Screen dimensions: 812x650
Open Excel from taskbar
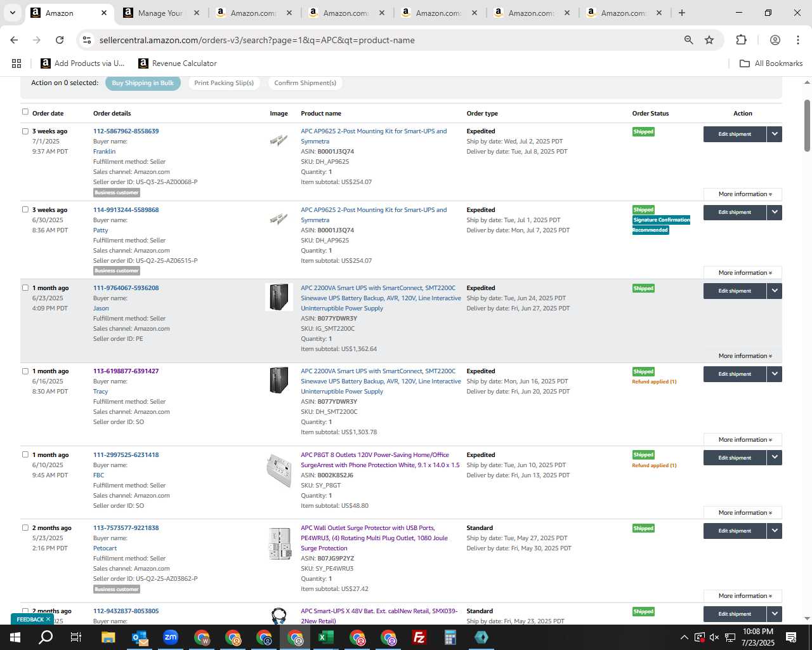325,637
